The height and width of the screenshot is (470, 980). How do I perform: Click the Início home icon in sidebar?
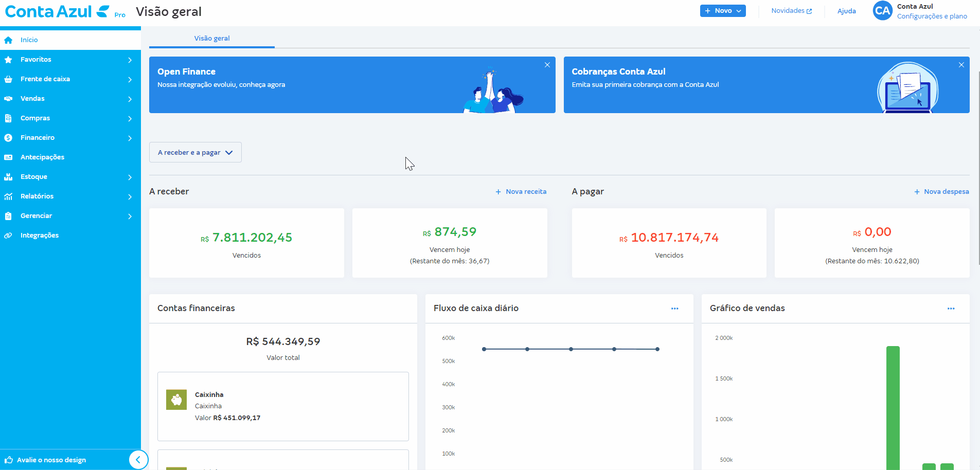[x=8, y=40]
